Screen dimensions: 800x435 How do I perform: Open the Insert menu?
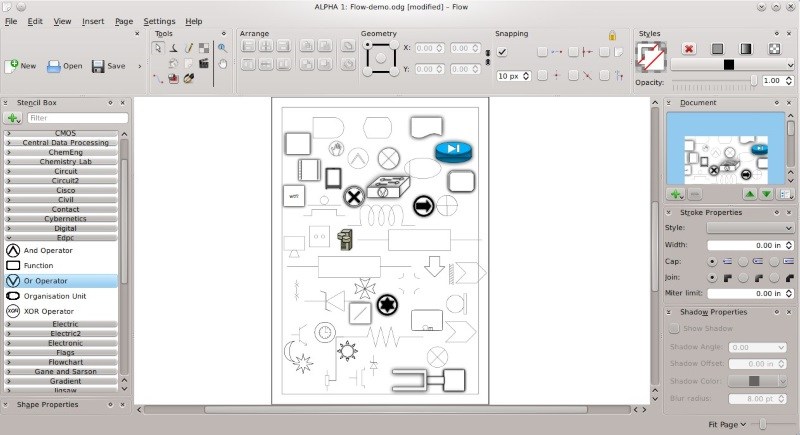click(92, 21)
